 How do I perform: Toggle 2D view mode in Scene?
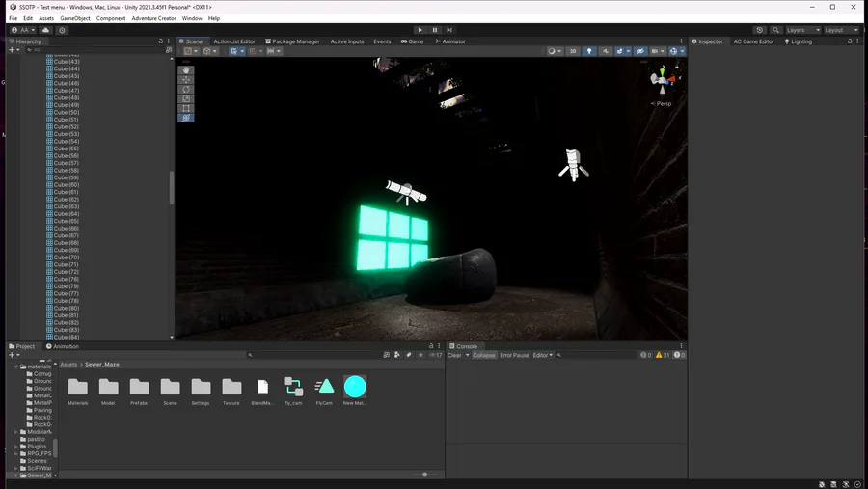coord(572,51)
